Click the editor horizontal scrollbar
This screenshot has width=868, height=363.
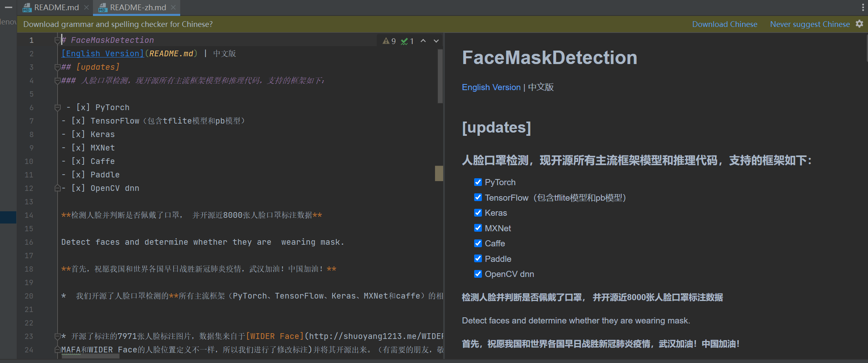(x=90, y=356)
